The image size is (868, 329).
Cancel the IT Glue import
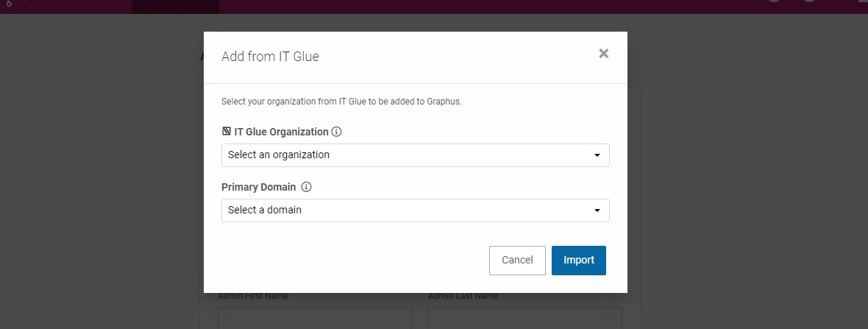click(x=517, y=261)
